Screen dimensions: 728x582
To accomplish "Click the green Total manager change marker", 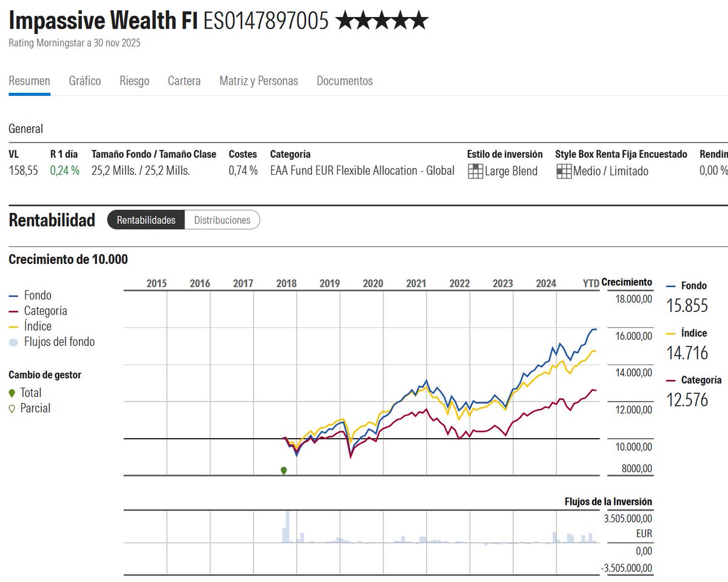I will pyautogui.click(x=283, y=470).
